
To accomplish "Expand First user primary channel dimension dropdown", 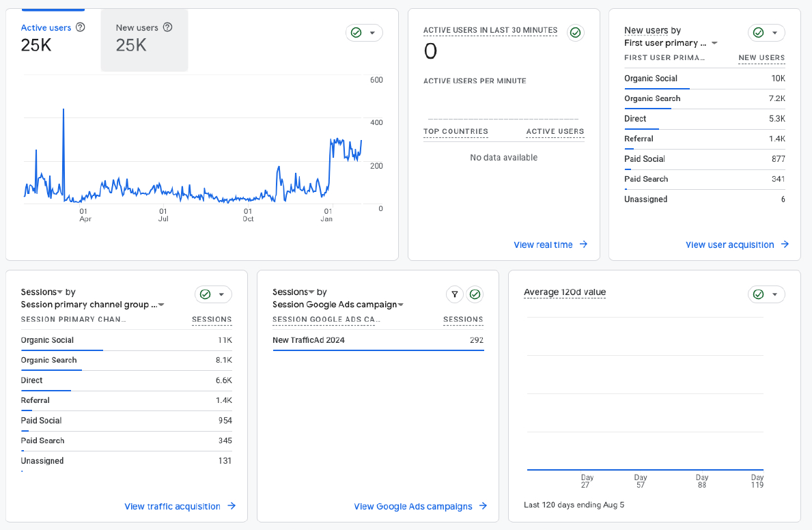I will click(x=714, y=43).
